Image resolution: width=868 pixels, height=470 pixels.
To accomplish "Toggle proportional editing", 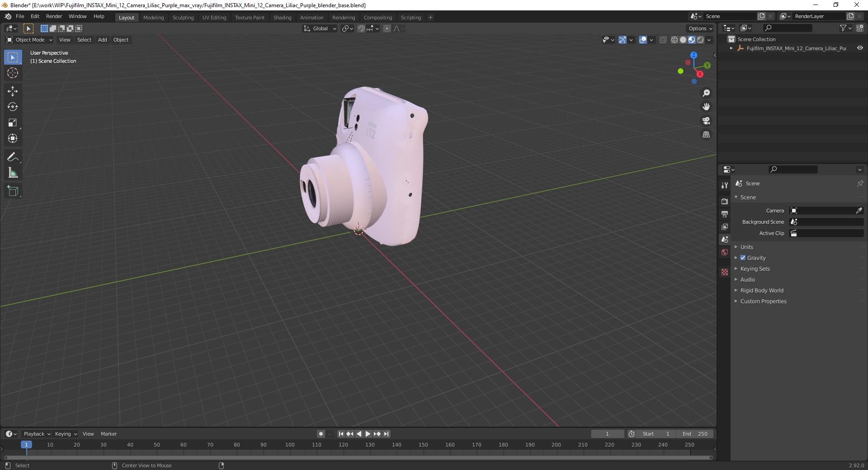I will (x=387, y=28).
